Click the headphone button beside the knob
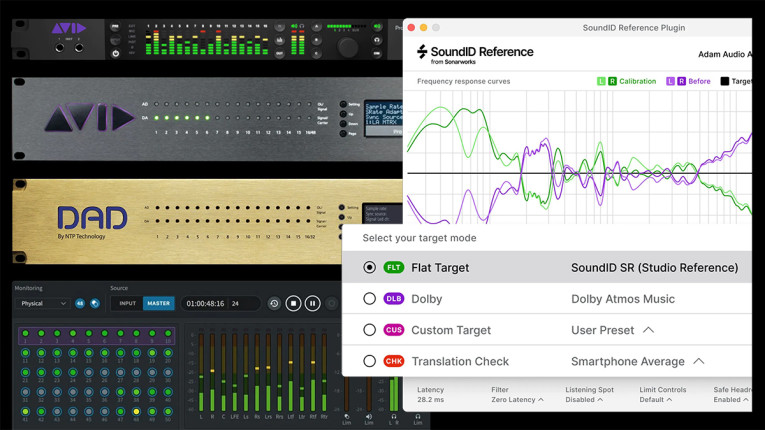Image resolution: width=765 pixels, height=430 pixels. (377, 40)
